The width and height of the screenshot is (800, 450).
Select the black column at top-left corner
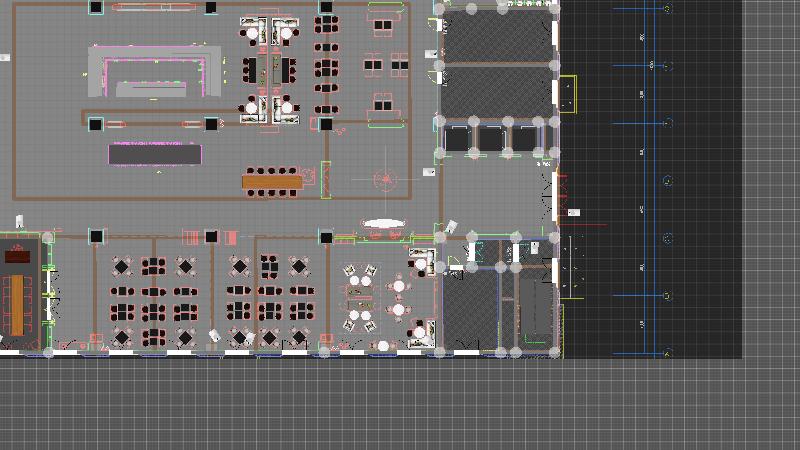click(95, 7)
